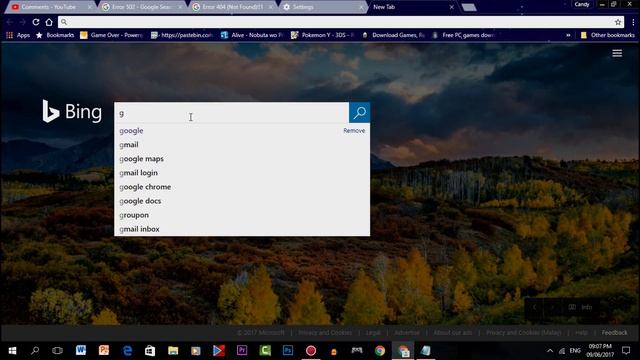The height and width of the screenshot is (360, 640).
Task: Show previous Bing background image arrow
Action: pyautogui.click(x=534, y=307)
